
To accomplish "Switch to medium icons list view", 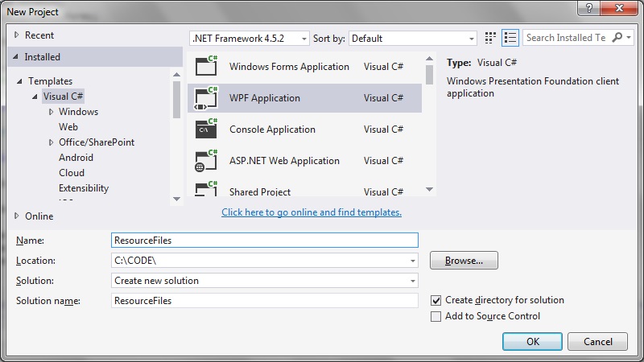I will tap(510, 38).
